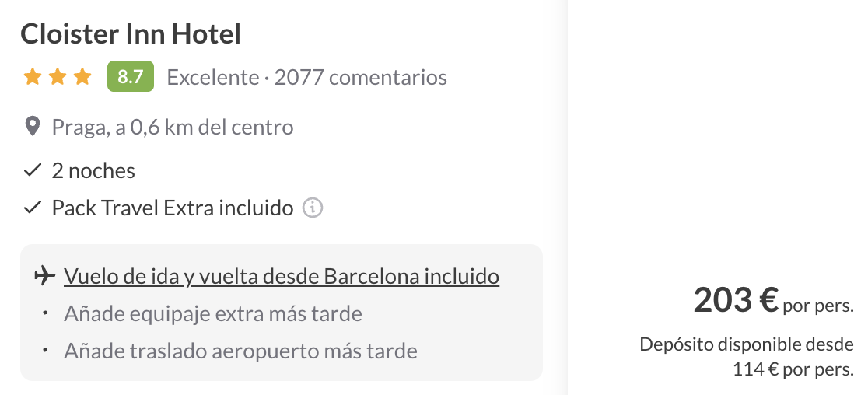
Task: Click the Pack Travel Extra info icon
Action: (x=313, y=208)
